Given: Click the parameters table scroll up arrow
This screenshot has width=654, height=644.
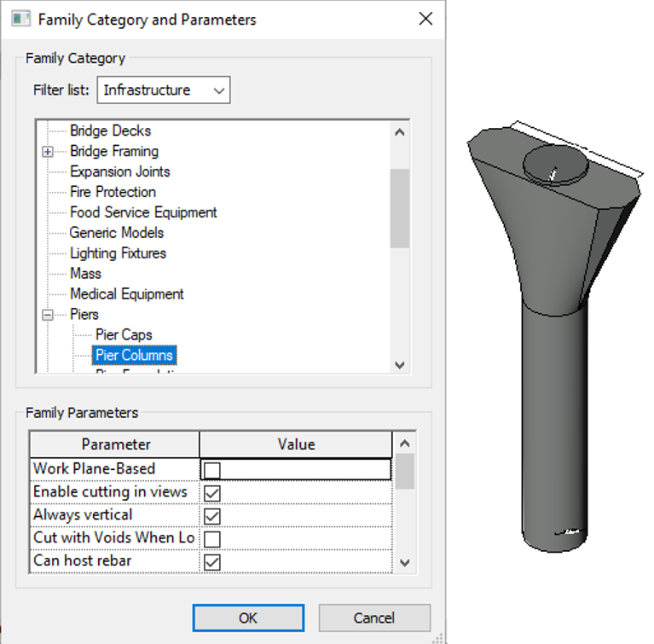Looking at the screenshot, I should coord(404,444).
